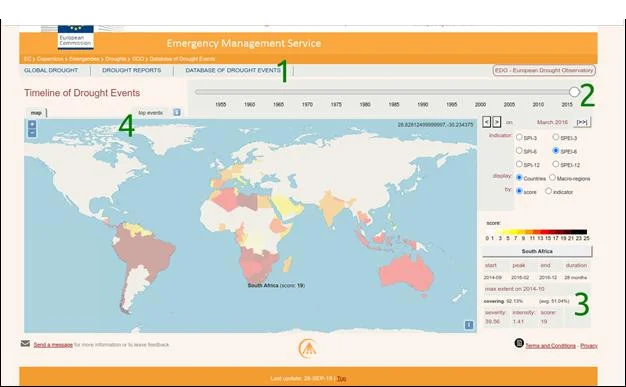626x387 pixels.
Task: Click the South Africa (score: 19) map label
Action: [x=276, y=286]
